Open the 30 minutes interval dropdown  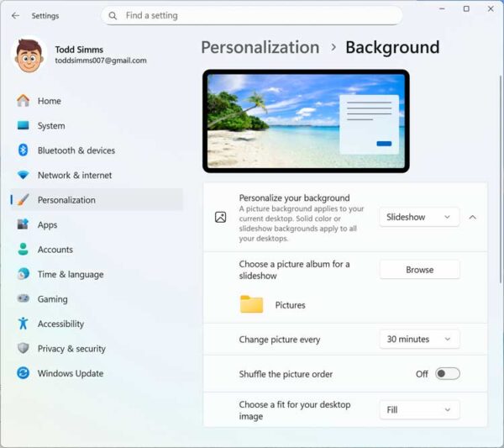(419, 340)
